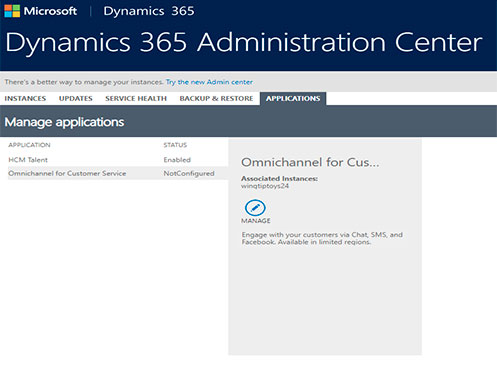The width and height of the screenshot is (497, 373).
Task: Select the Applications tab
Action: pyautogui.click(x=293, y=99)
